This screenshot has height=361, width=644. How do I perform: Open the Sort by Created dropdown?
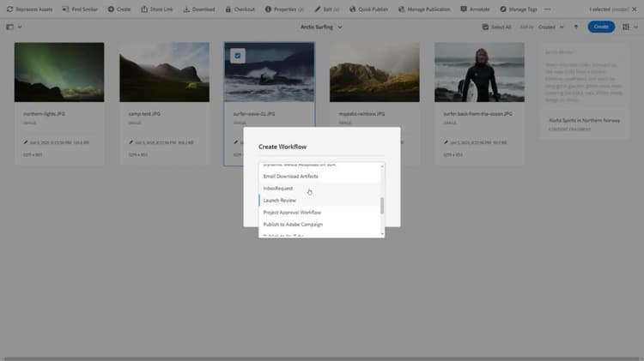[550, 27]
